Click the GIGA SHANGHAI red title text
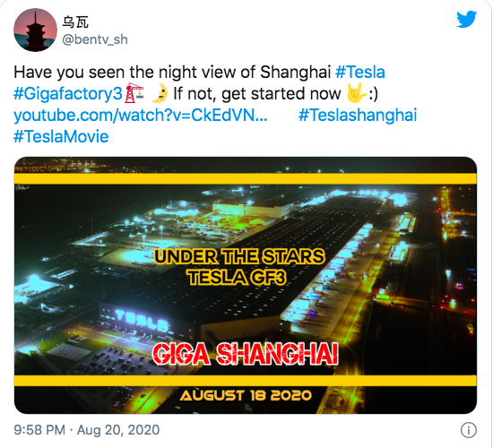 tap(246, 354)
